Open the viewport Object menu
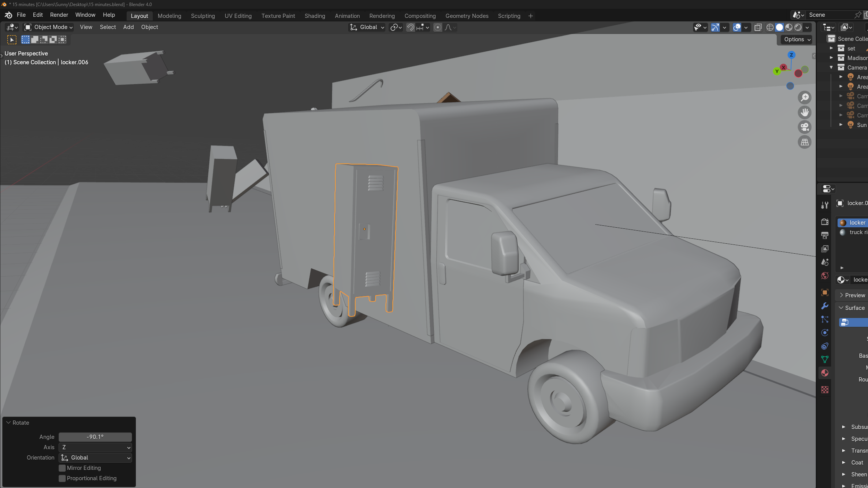This screenshot has width=868, height=488. click(149, 27)
